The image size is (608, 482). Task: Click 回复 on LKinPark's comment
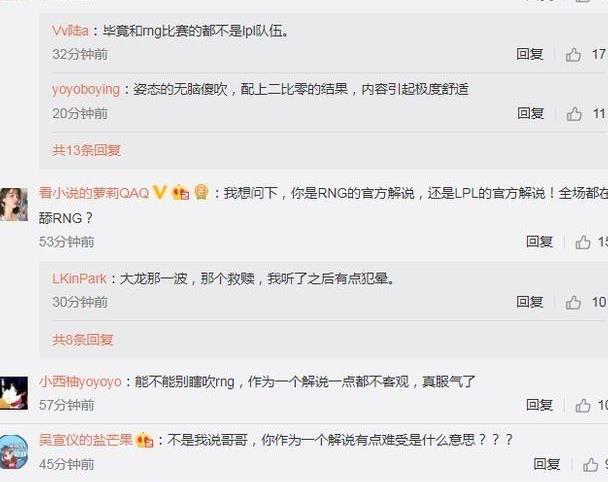(x=529, y=302)
